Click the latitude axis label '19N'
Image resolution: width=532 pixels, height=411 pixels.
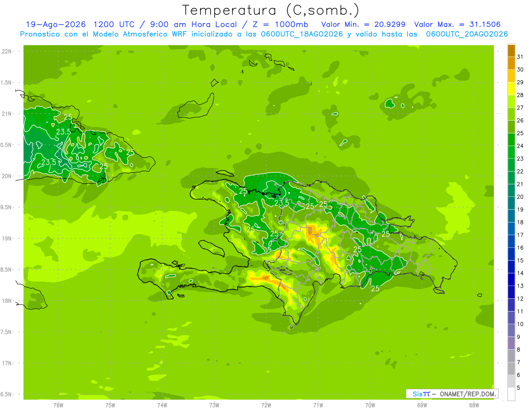[7, 239]
